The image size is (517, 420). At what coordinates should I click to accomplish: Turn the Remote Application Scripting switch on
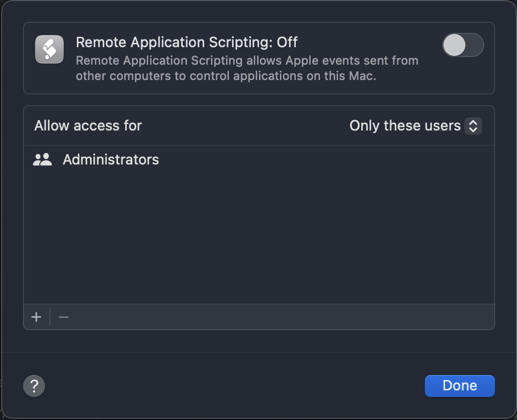coord(463,45)
